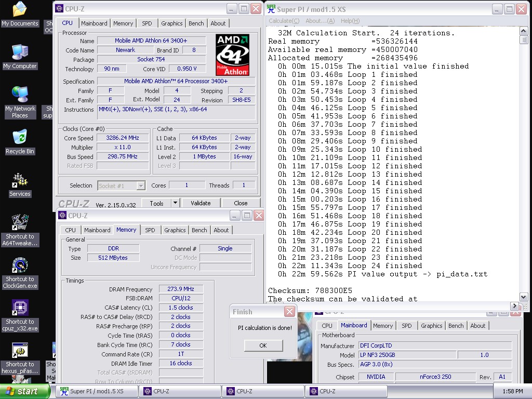Click the Package field Socket 754
532x399 pixels.
point(151,59)
